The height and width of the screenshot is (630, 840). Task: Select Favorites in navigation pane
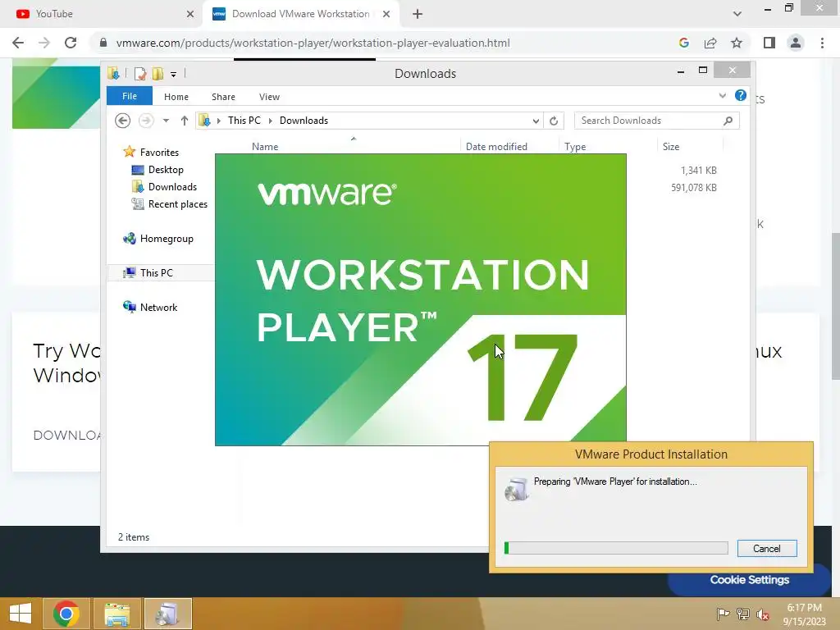coord(159,152)
